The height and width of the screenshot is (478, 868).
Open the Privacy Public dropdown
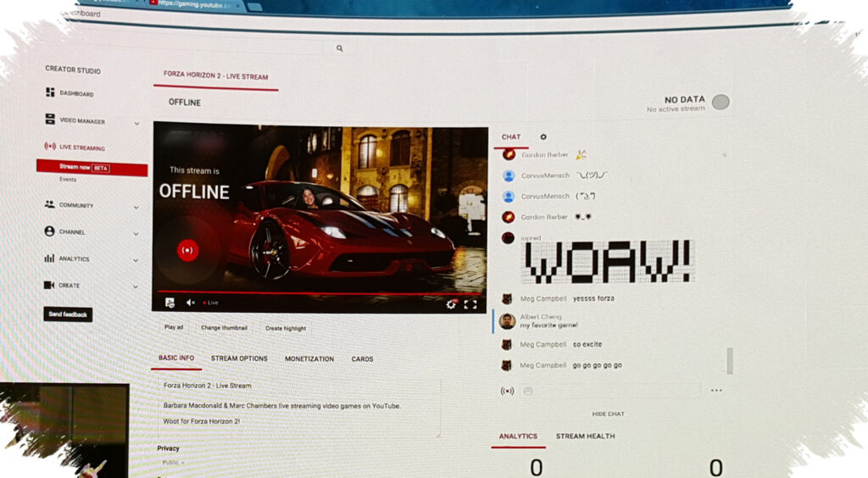173,463
